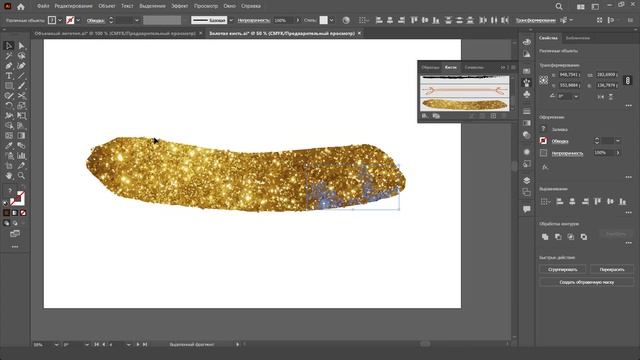Select the Direct Selection tool

coord(21,46)
